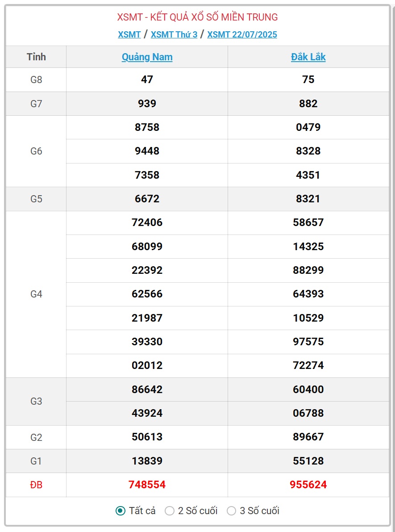The image size is (395, 532).
Task: Click the G8 result 75
Action: pos(308,80)
